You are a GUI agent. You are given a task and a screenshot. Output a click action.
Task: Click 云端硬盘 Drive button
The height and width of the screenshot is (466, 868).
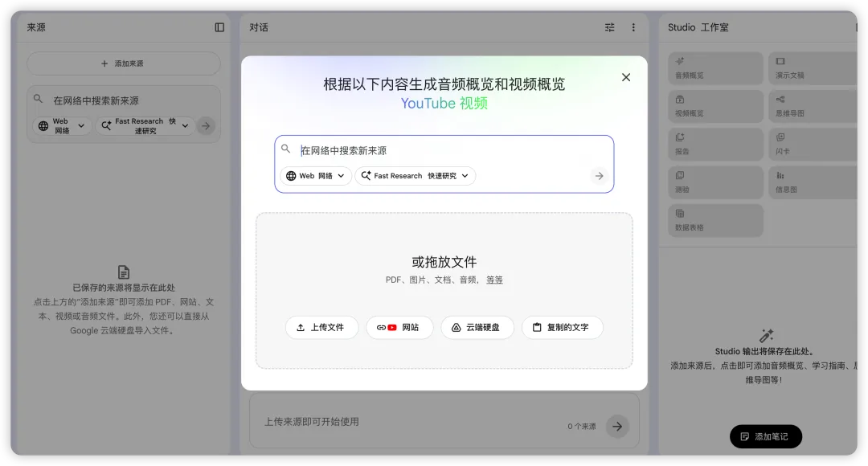(x=477, y=328)
